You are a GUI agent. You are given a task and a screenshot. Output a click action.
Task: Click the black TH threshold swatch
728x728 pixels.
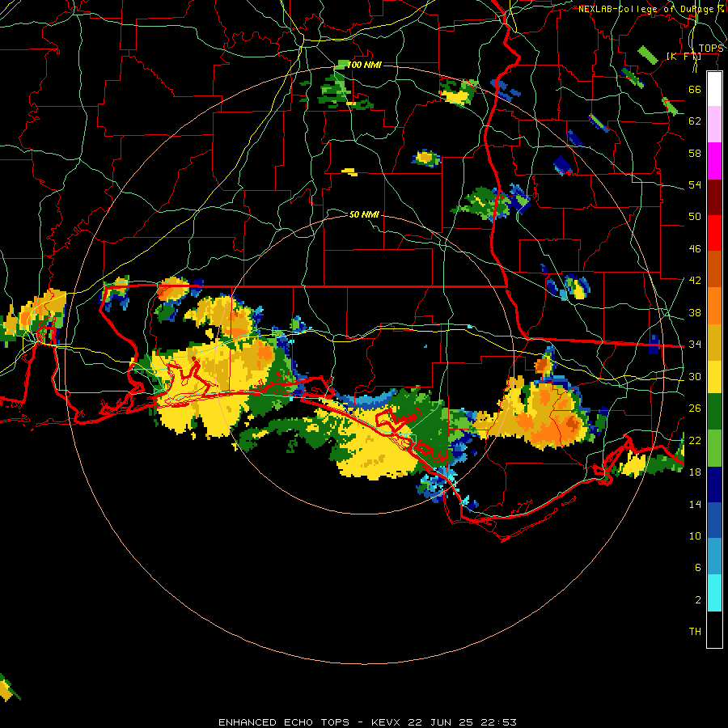click(714, 629)
